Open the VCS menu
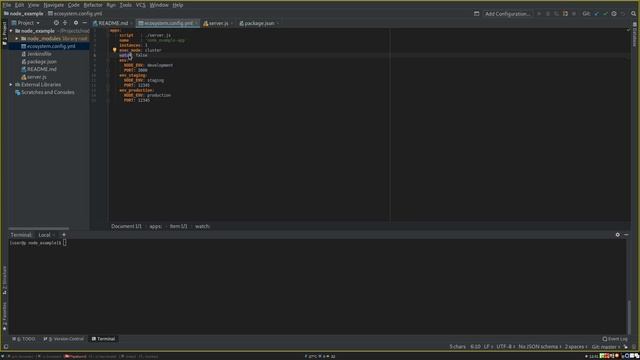The height and width of the screenshot is (360, 640). [x=140, y=5]
